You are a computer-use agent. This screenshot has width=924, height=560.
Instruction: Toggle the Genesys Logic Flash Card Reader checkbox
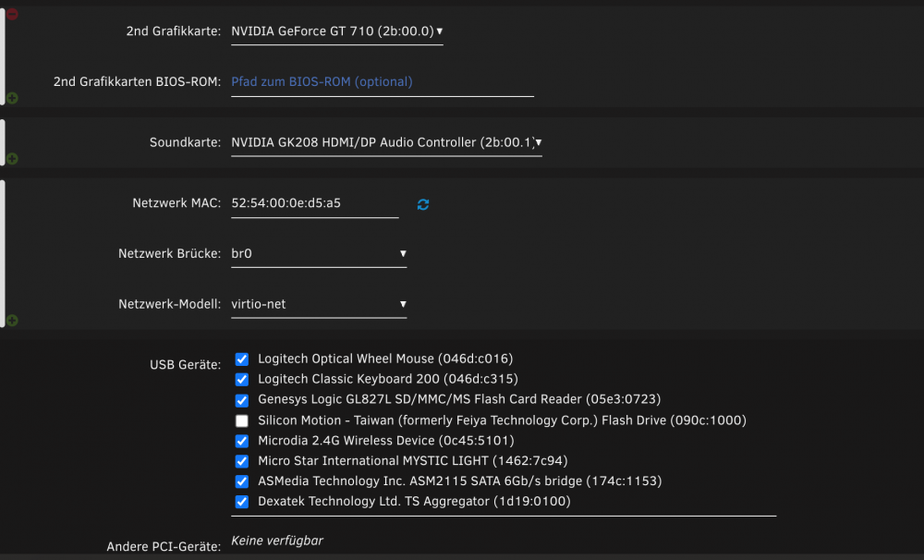(x=241, y=399)
